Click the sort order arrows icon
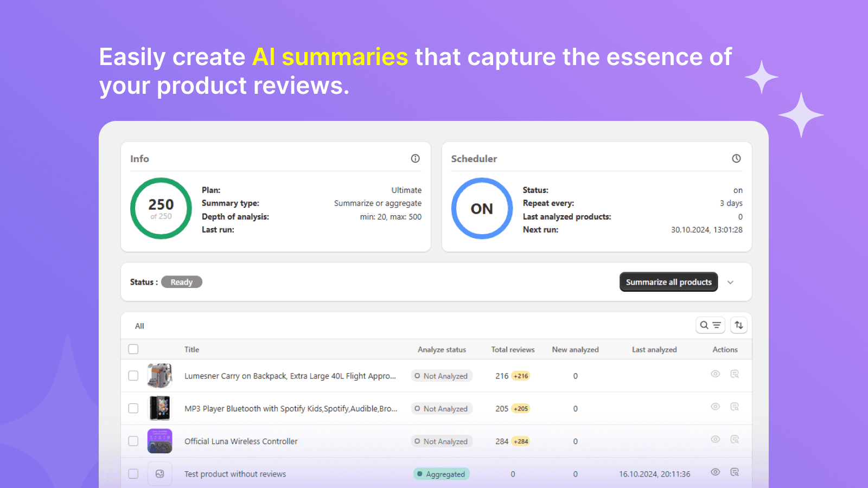868x488 pixels. click(739, 325)
